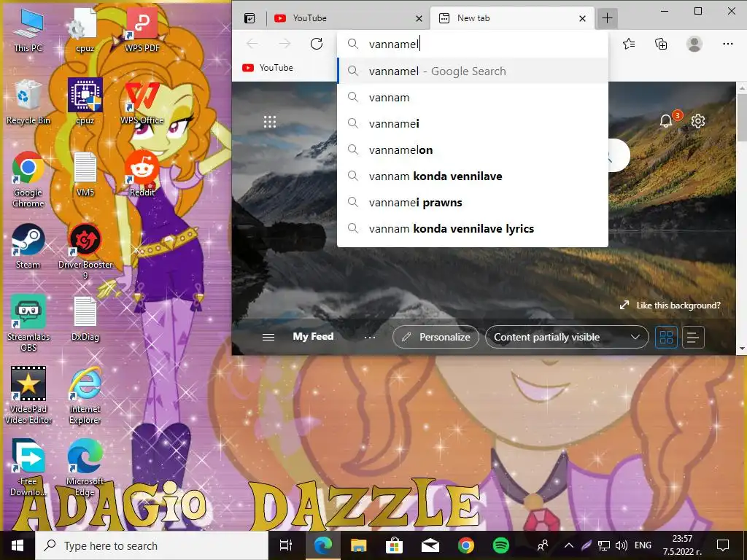The image size is (747, 560).
Task: Pick 'vannamei prawns' suggestion
Action: [x=473, y=203]
